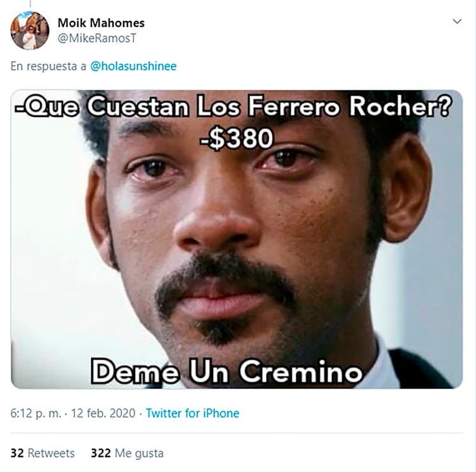Viewport: 476px width, 472px height.
Task: Open the tweet options chevron menu
Action: (457, 21)
